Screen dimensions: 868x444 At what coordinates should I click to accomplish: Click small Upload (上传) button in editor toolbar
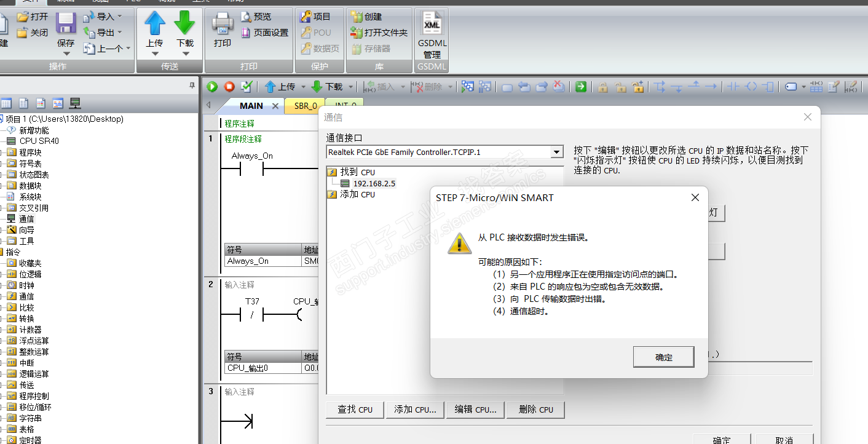point(280,87)
